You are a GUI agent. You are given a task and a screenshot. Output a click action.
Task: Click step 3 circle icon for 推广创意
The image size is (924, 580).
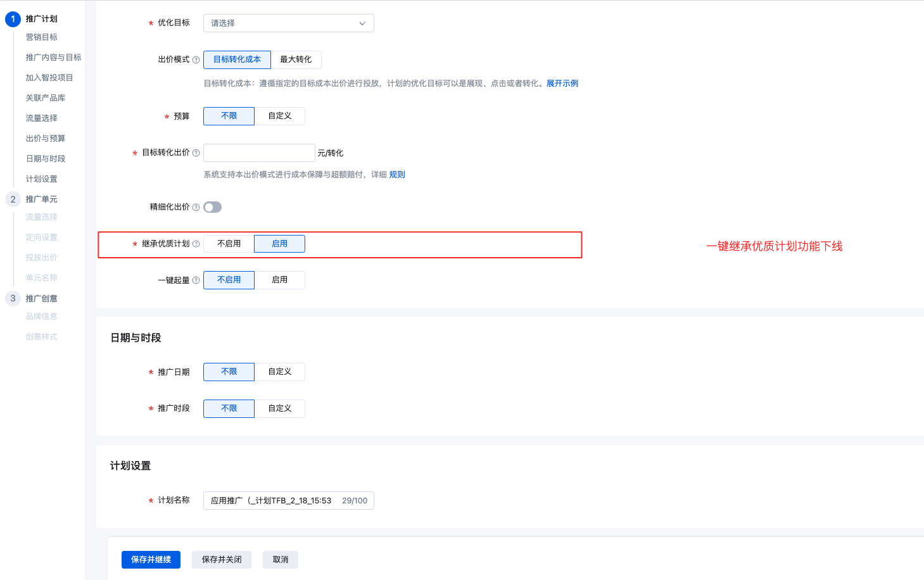(x=13, y=298)
